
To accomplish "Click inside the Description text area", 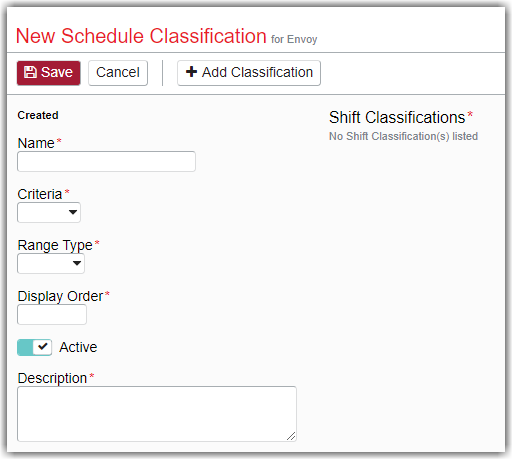I will tap(157, 414).
